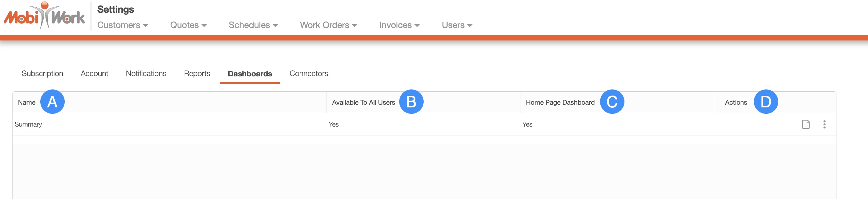Expand the Schedules menu
Screen dimensions: 868x199
tap(253, 25)
